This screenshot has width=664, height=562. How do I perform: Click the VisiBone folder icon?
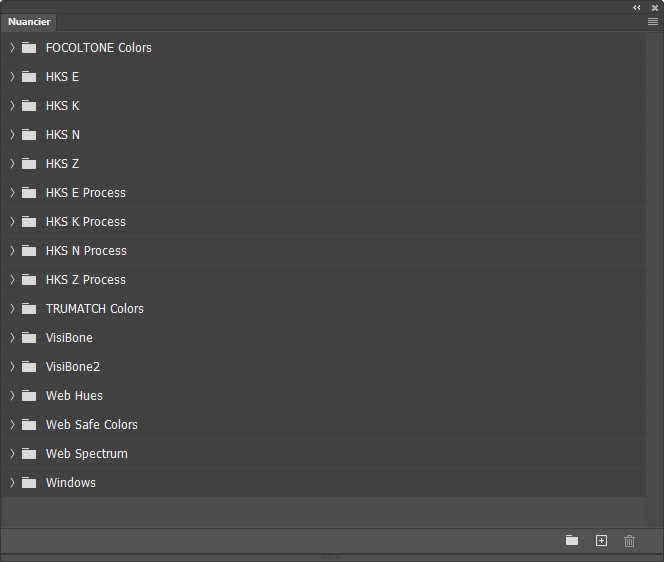point(29,338)
